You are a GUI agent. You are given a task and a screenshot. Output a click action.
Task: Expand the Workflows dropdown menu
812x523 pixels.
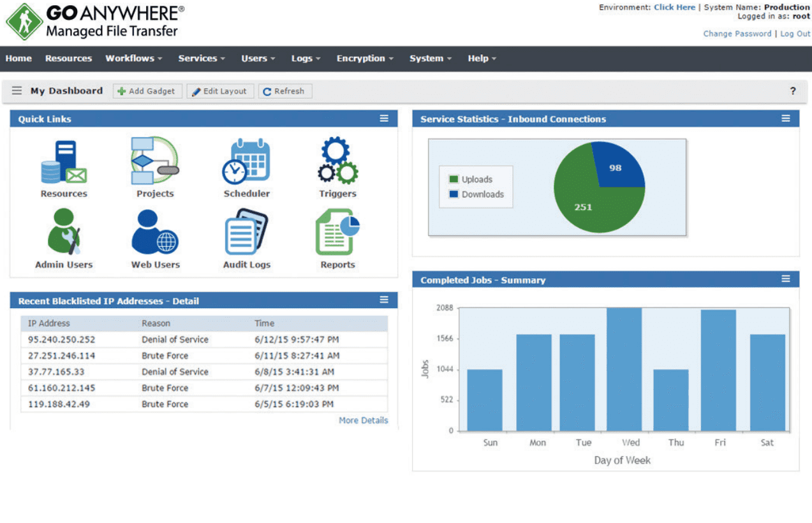133,59
